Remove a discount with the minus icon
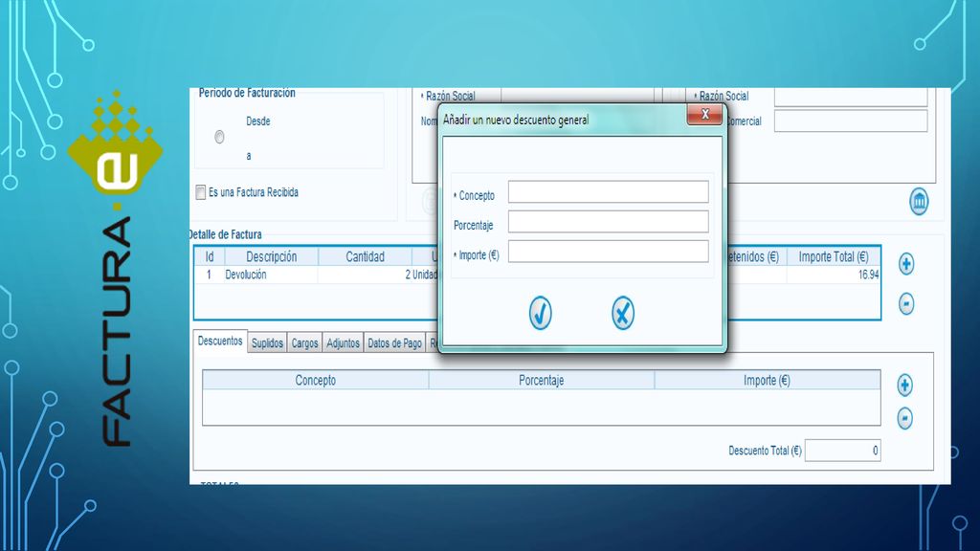Screen dimensions: 980x551 904,418
